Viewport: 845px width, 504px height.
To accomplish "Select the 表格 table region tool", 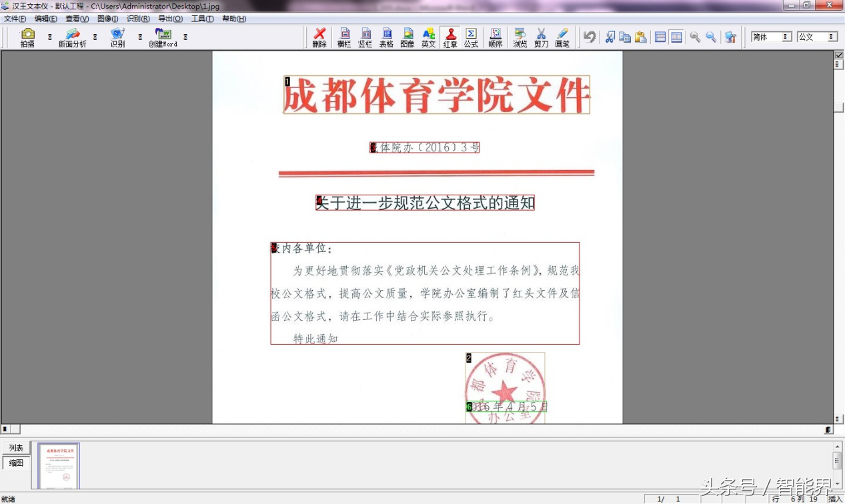I will pos(387,37).
